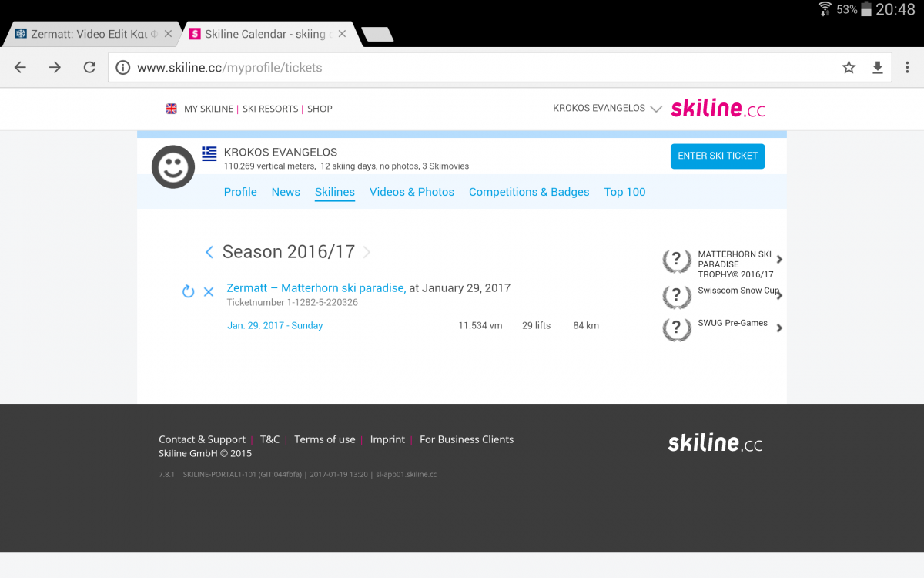Click the 11.534 vm value

(x=480, y=326)
